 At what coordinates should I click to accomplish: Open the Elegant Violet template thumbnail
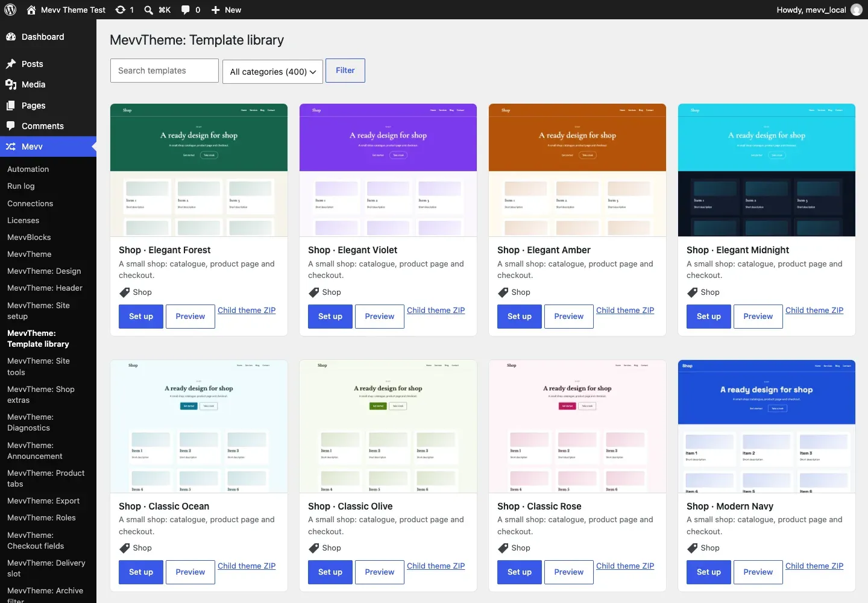[388, 170]
